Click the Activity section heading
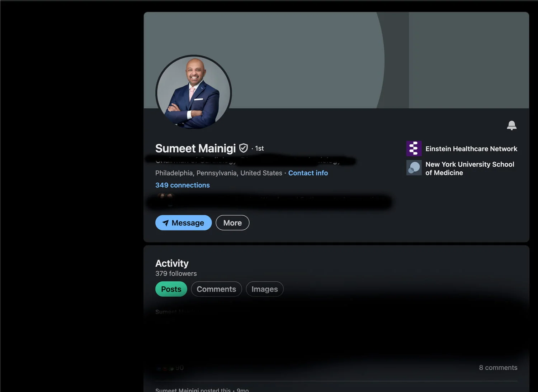The width and height of the screenshot is (538, 392). (172, 263)
